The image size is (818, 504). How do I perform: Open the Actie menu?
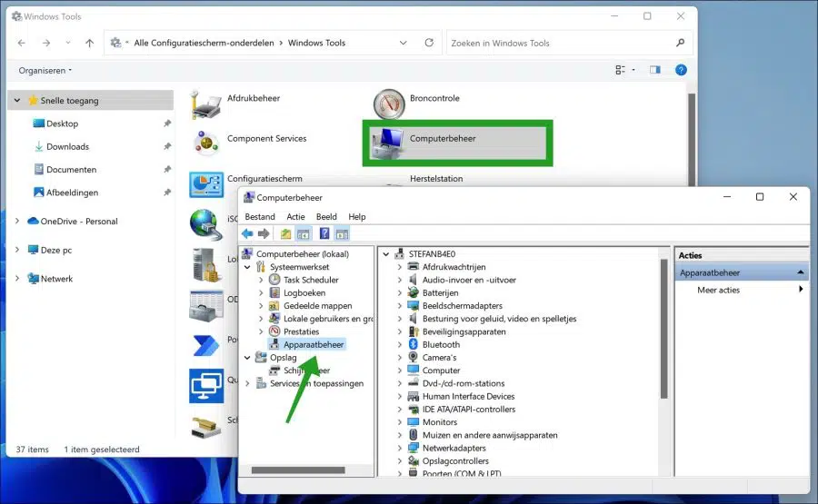tap(295, 217)
